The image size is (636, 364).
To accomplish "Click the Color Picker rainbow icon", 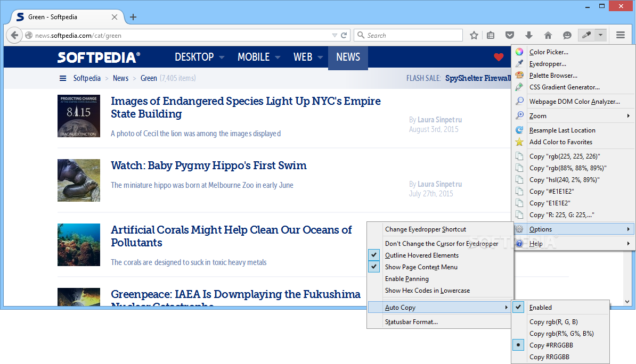I will click(x=519, y=52).
